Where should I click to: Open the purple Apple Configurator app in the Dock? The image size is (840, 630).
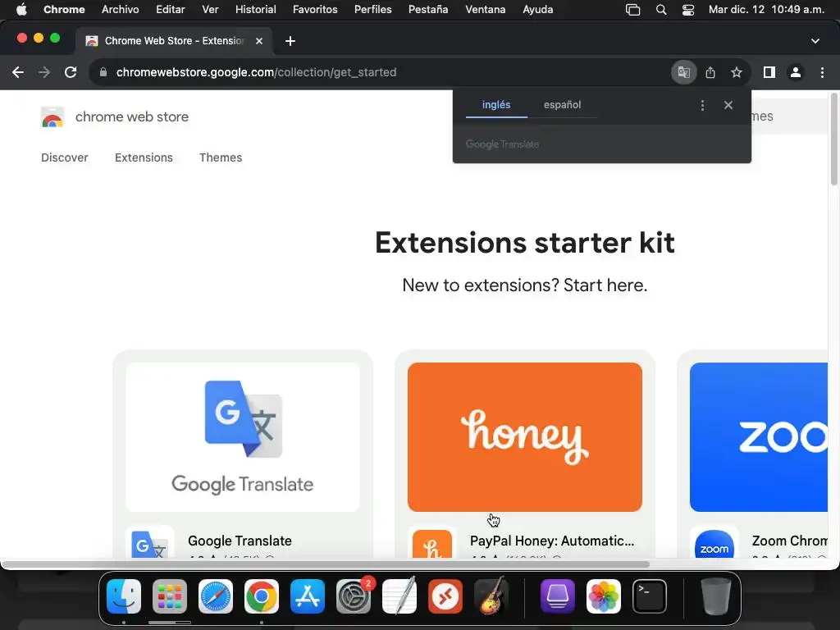click(x=557, y=596)
